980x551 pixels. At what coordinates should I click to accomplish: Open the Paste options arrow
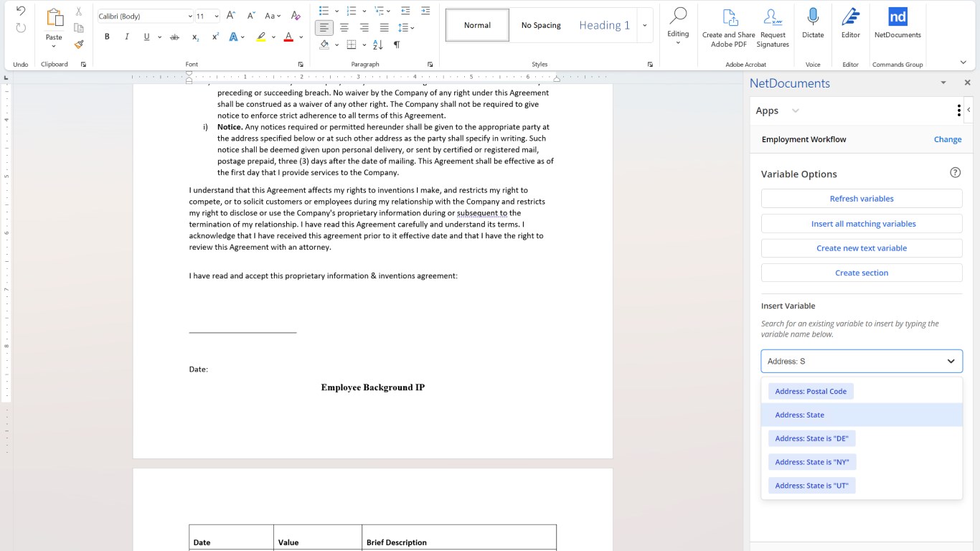tap(54, 46)
